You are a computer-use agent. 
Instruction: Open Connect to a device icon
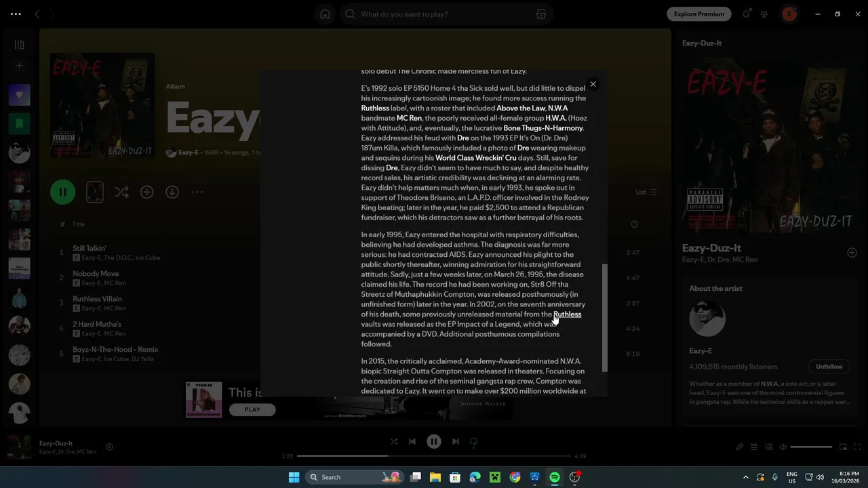[768, 447]
